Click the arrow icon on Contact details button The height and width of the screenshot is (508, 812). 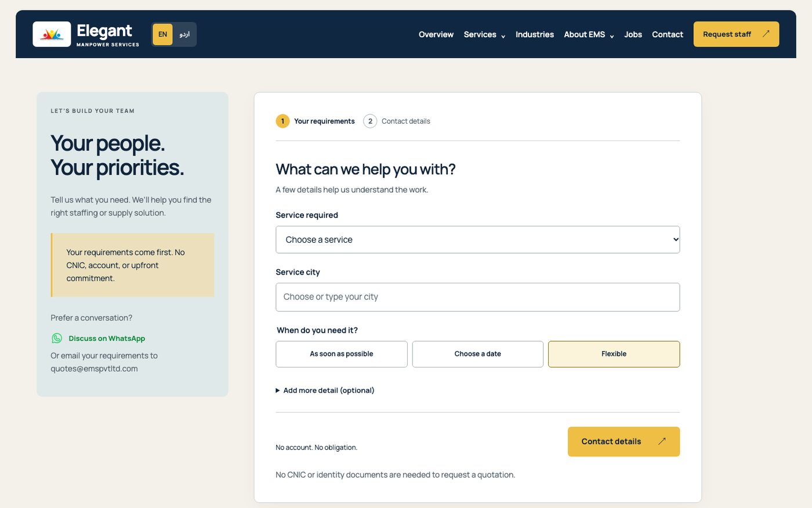662,441
